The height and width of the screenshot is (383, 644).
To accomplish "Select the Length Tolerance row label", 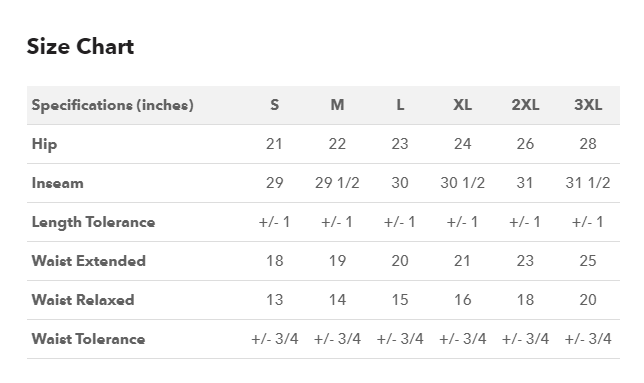I will click(x=93, y=222).
